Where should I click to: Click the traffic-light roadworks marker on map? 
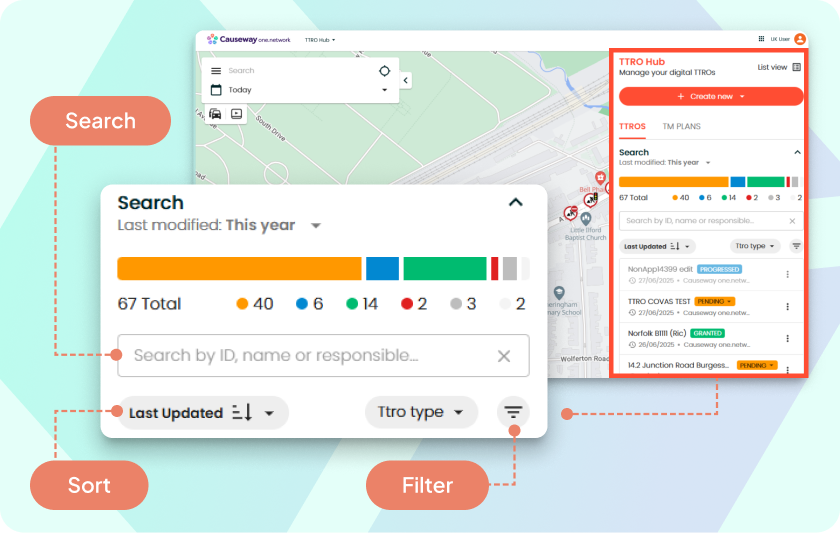(x=591, y=200)
